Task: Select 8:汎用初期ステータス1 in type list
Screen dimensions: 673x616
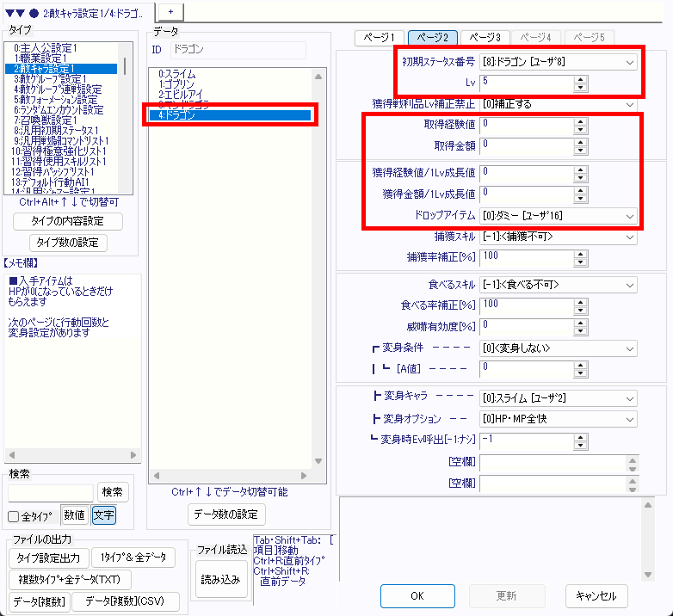Action: [59, 129]
